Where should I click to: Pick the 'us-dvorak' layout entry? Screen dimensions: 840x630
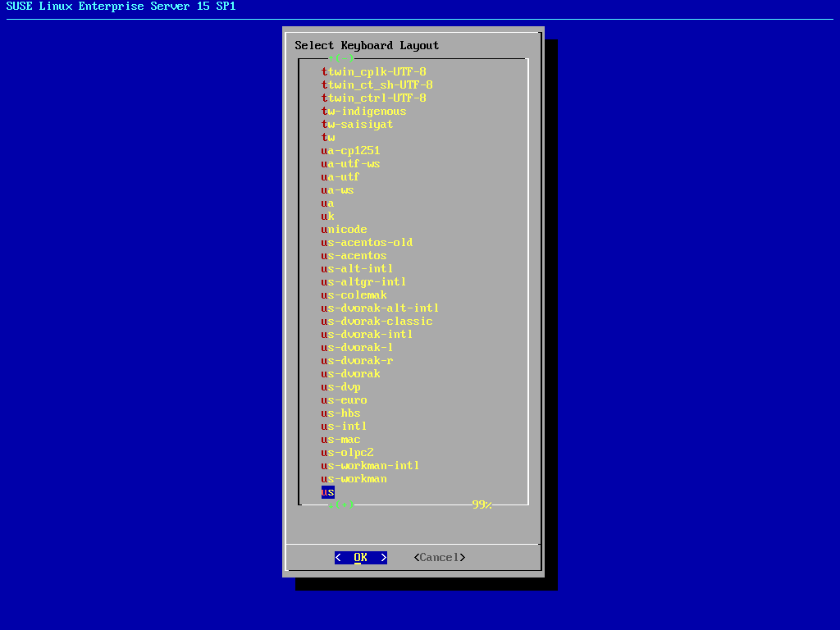click(x=351, y=374)
